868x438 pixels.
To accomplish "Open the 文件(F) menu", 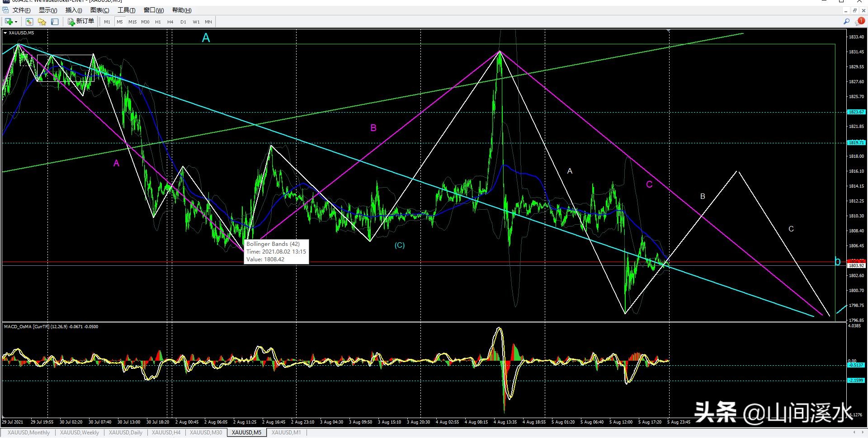I will (22, 10).
